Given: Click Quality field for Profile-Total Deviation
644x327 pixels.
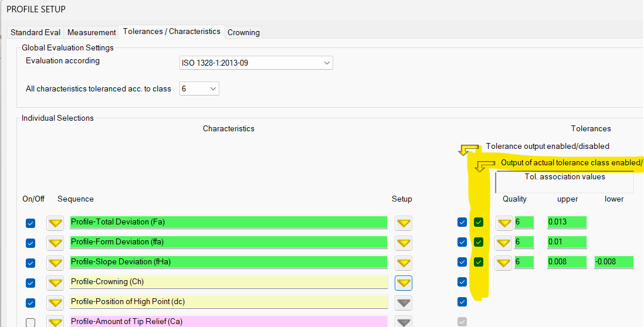Looking at the screenshot, I should [x=524, y=222].
